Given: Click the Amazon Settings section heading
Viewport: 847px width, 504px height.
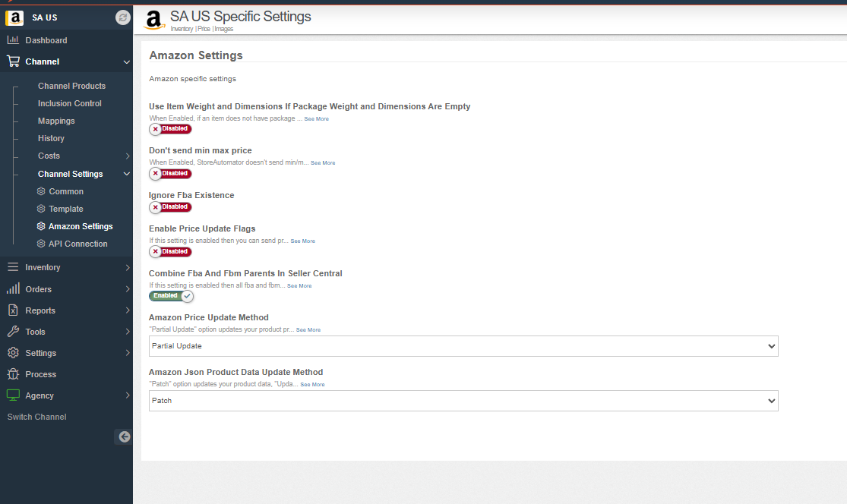Looking at the screenshot, I should tap(195, 55).
